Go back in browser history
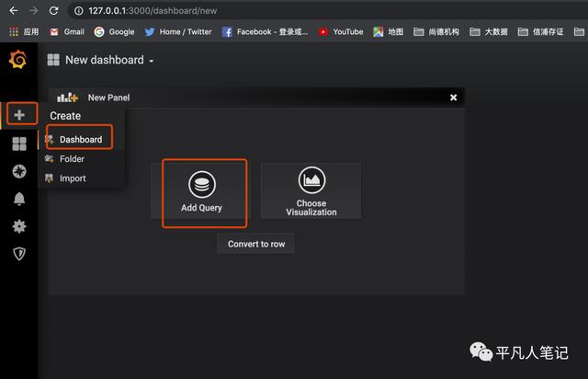The image size is (588, 379). click(14, 11)
